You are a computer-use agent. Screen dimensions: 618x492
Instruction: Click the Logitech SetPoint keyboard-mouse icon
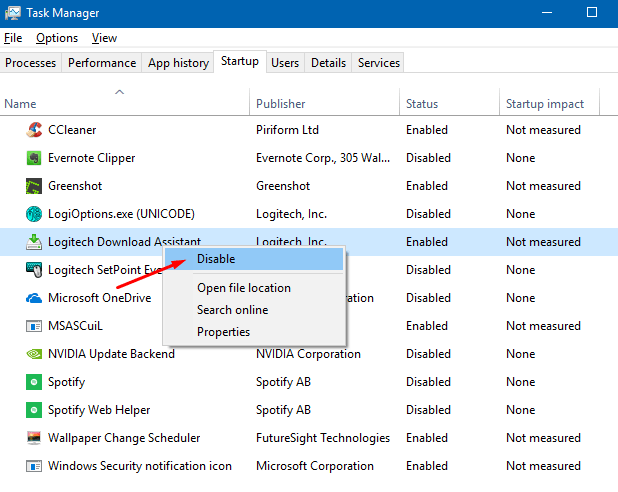[34, 270]
